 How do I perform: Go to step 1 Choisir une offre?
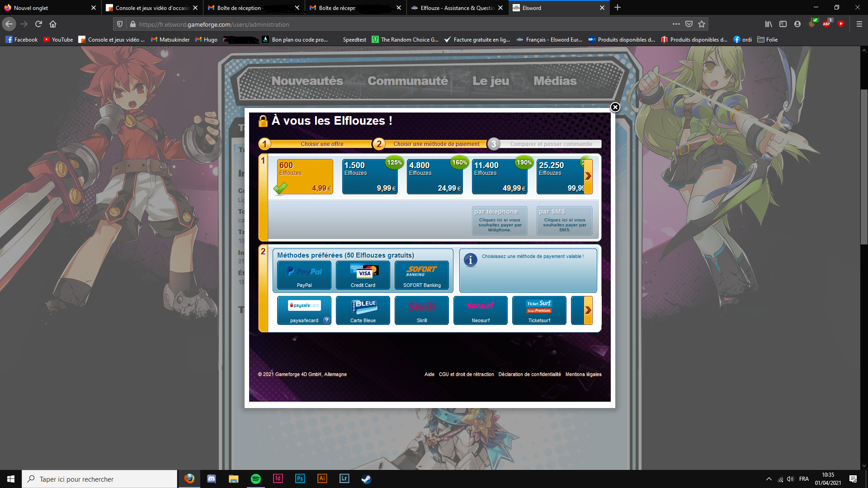pos(322,144)
